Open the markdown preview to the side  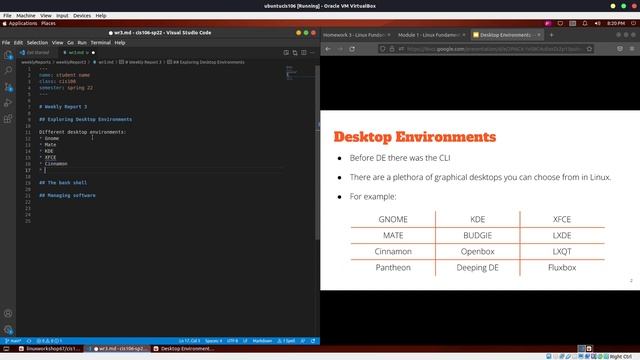tap(286, 53)
